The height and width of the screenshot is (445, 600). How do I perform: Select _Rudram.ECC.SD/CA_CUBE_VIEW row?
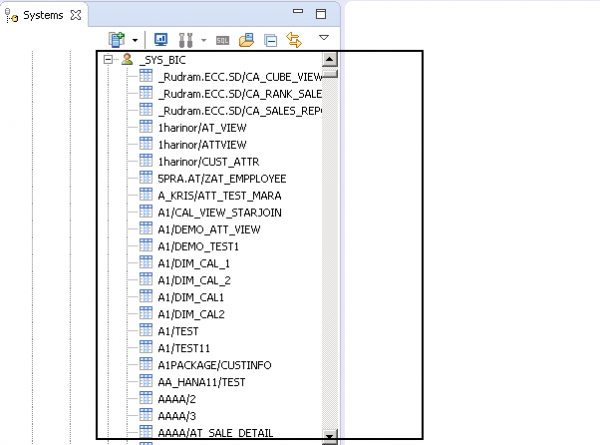pos(240,77)
